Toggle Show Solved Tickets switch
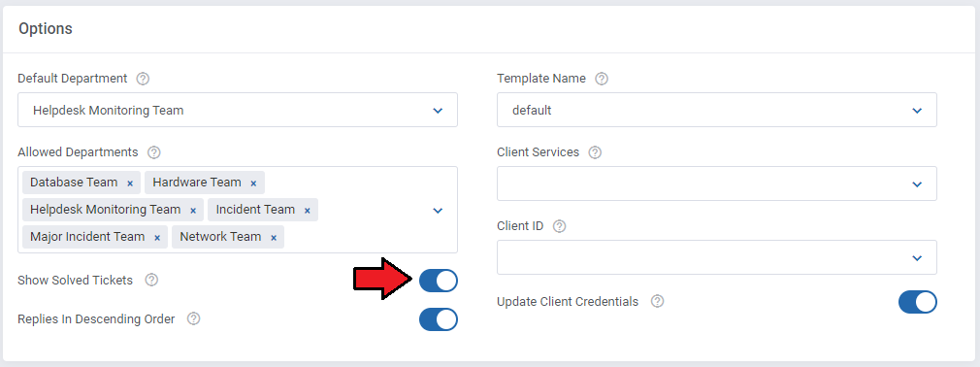980x367 pixels. 439,281
